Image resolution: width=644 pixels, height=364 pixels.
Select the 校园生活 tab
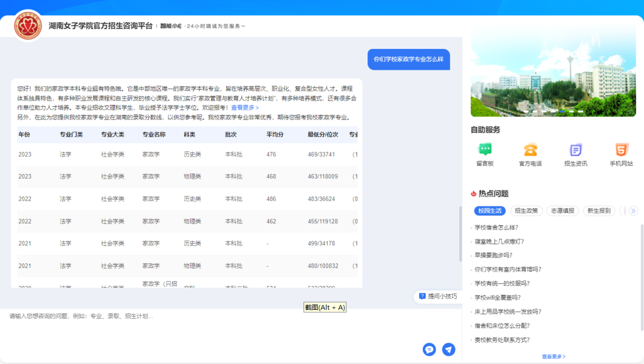(490, 211)
